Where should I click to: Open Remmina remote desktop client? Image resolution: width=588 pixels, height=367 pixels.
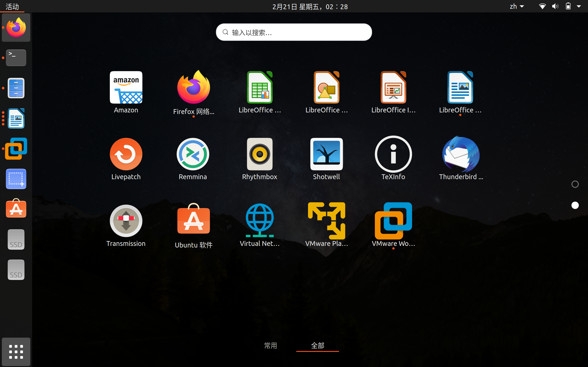193,154
